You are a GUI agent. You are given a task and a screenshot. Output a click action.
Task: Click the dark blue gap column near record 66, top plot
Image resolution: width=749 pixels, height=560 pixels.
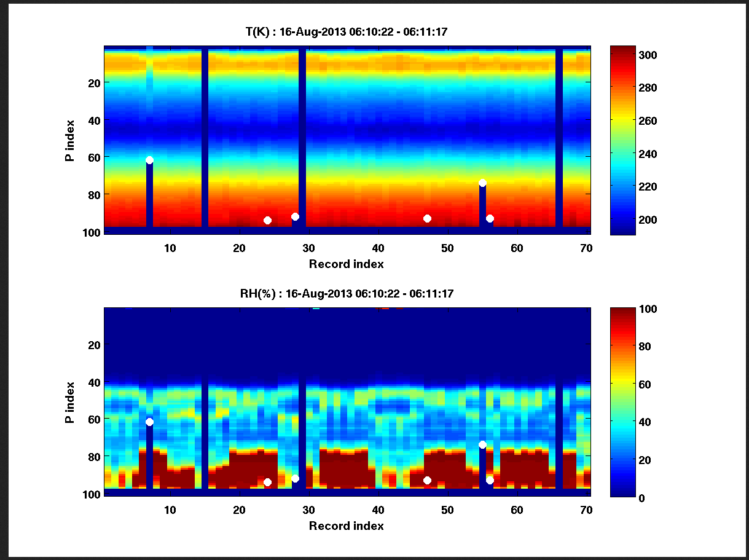pyautogui.click(x=559, y=138)
